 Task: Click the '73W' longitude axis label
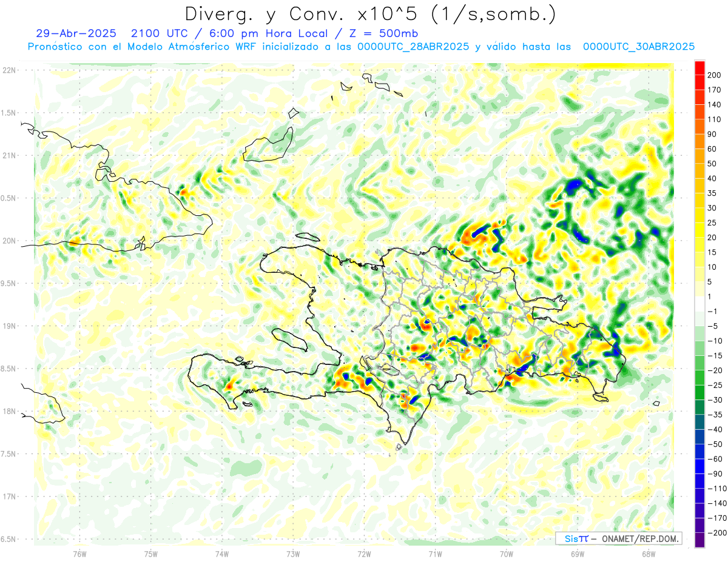coord(293,554)
